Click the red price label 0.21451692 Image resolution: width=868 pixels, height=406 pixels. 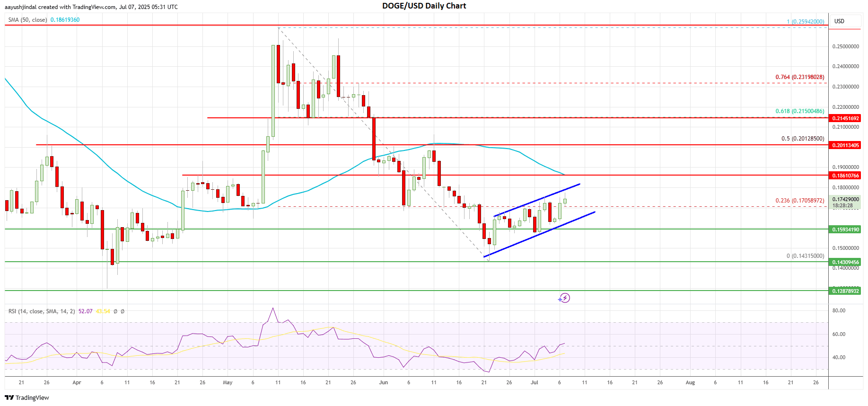tap(845, 118)
